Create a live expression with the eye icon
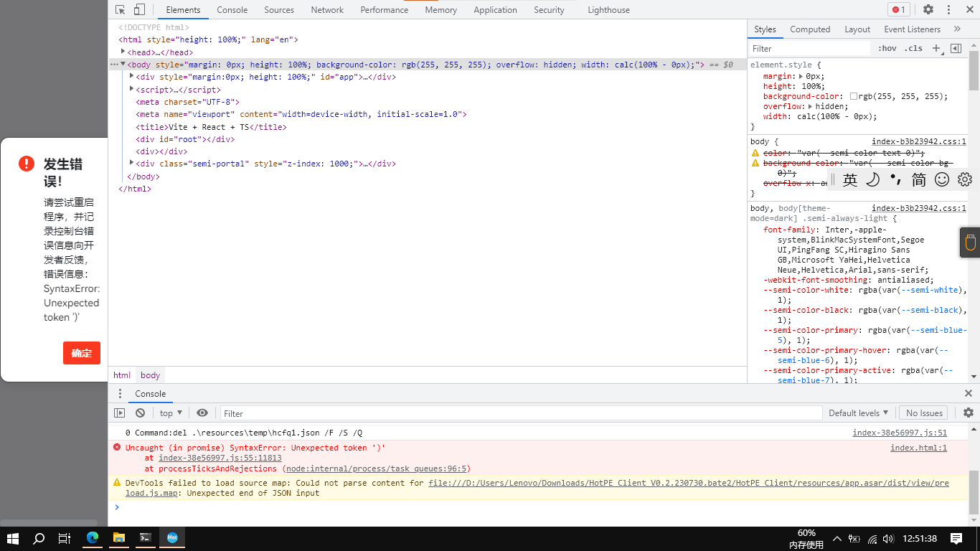 [x=202, y=413]
